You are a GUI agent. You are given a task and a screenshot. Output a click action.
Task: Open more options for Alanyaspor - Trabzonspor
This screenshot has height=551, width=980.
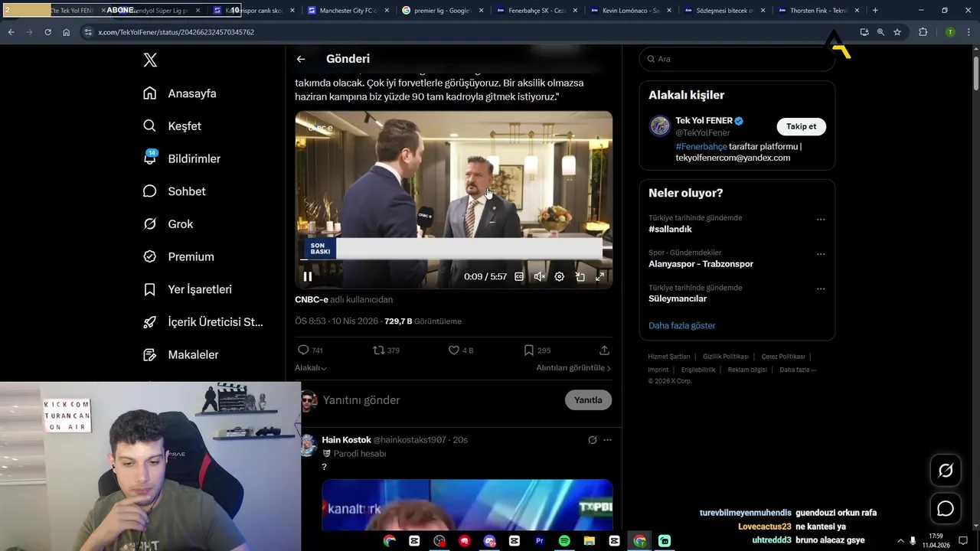pos(821,254)
